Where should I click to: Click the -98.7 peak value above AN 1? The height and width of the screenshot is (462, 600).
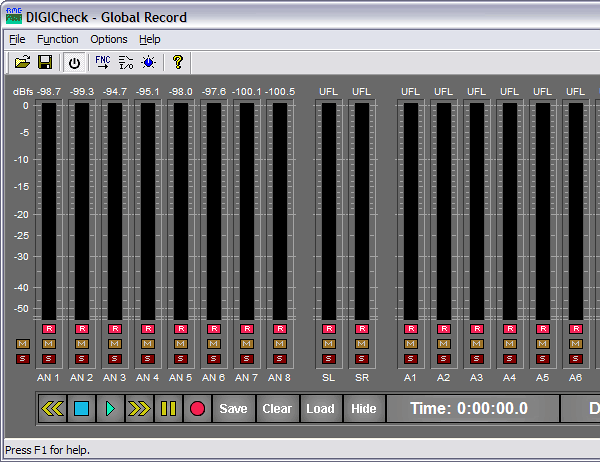tap(49, 92)
